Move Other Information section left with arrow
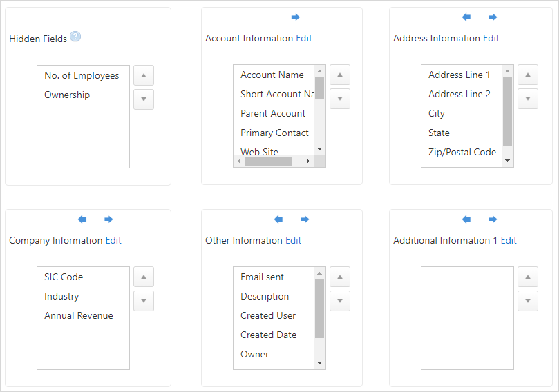The image size is (559, 392). [x=278, y=219]
